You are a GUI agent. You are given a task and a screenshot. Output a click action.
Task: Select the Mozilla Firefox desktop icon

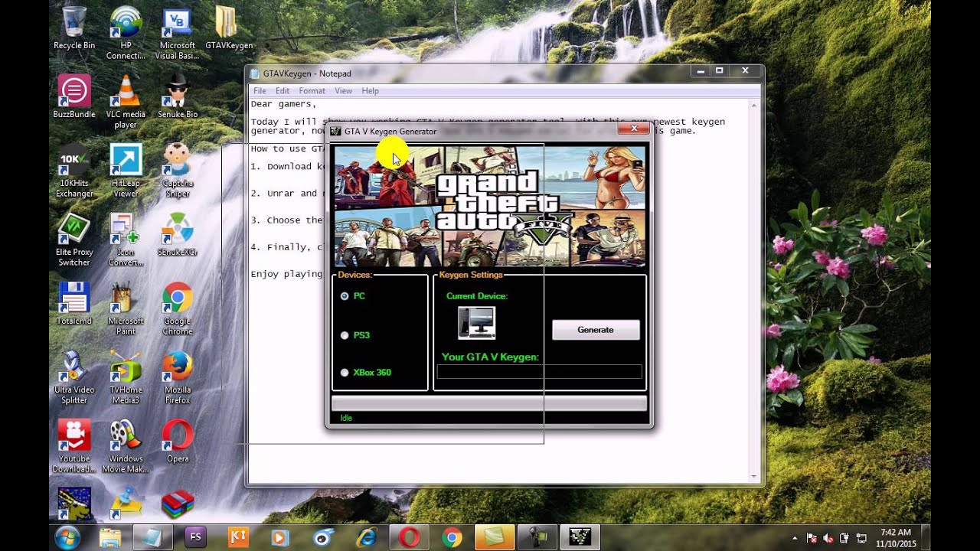pos(178,377)
